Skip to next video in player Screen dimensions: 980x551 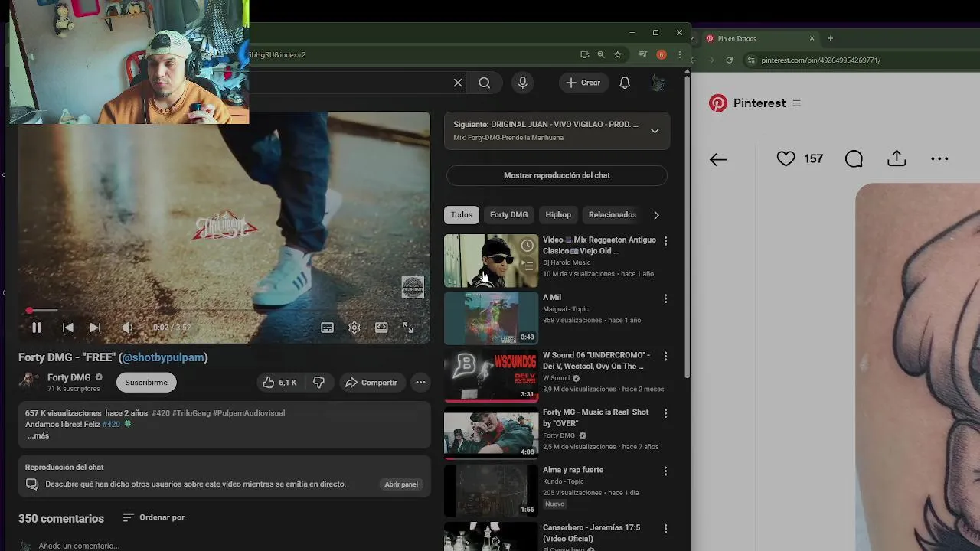(x=95, y=328)
